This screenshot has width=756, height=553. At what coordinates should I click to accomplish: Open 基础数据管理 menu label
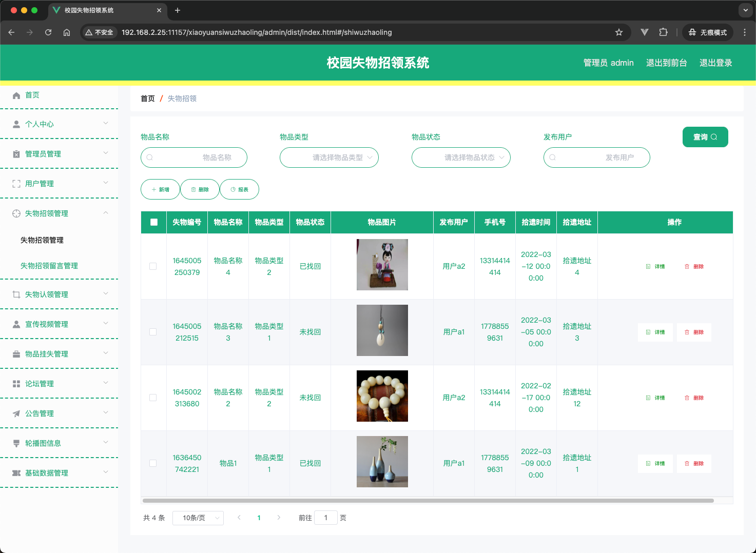[x=47, y=473]
